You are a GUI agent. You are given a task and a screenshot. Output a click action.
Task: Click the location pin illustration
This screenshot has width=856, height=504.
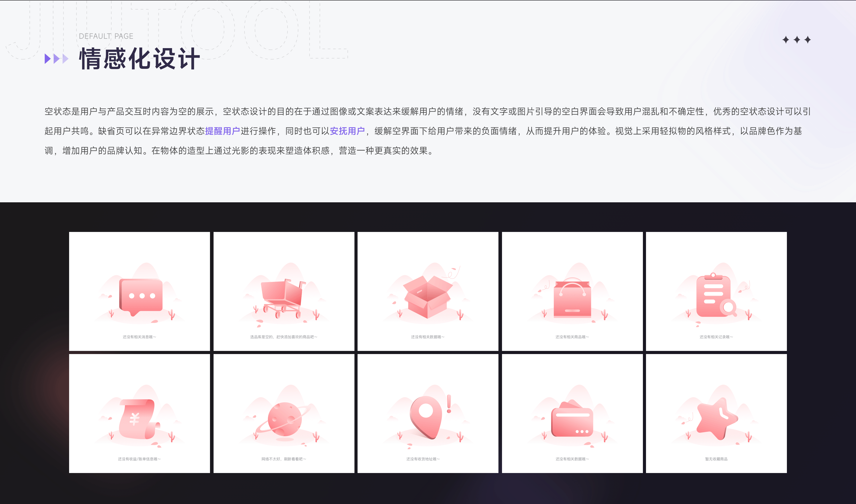click(426, 417)
